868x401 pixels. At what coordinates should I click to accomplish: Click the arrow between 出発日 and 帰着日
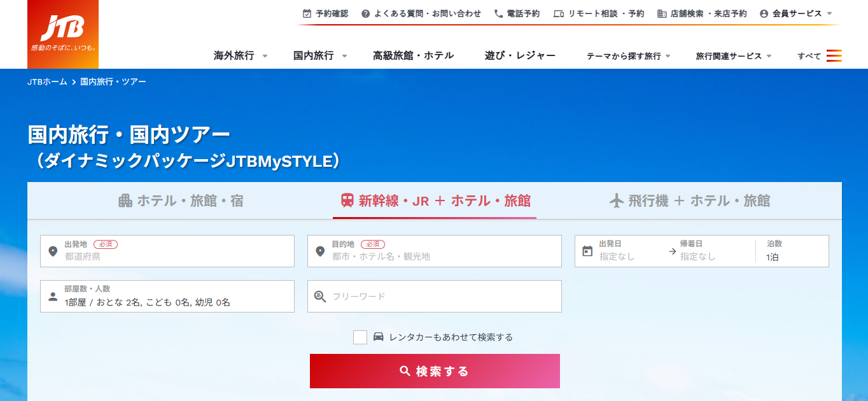(x=673, y=251)
